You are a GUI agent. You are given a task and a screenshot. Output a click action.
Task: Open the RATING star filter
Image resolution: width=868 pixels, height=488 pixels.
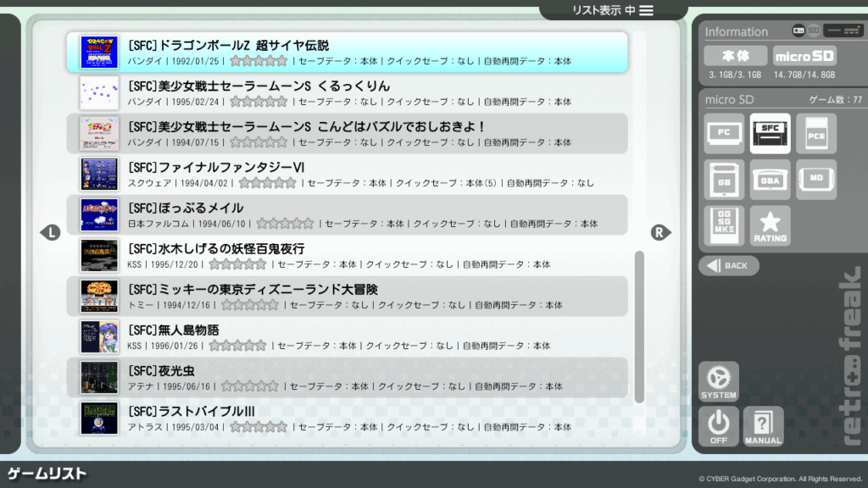[770, 225]
